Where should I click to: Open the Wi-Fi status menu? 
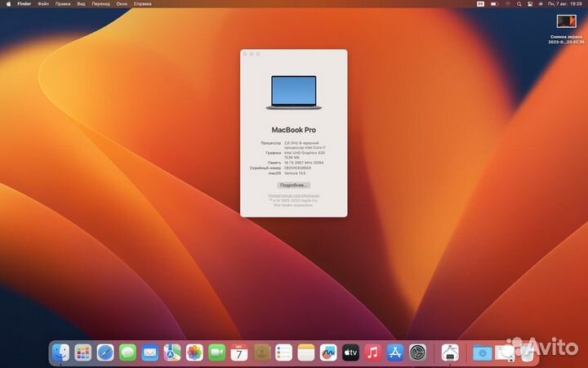point(508,4)
